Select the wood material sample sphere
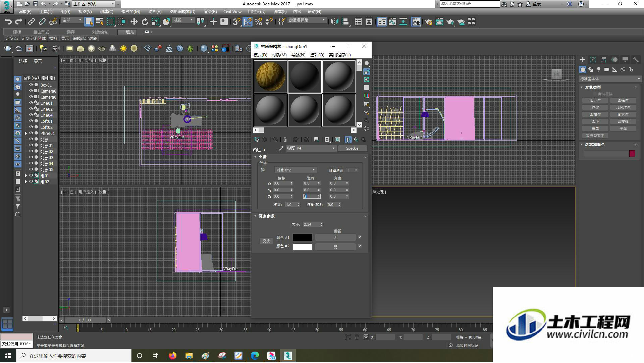Image resolution: width=644 pixels, height=363 pixels. click(x=270, y=76)
